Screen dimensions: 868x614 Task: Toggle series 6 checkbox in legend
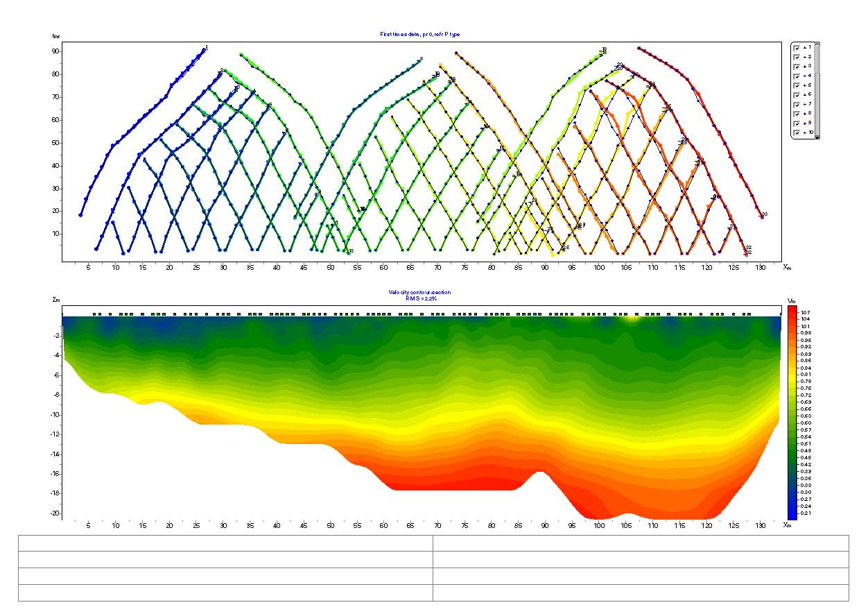coord(797,94)
